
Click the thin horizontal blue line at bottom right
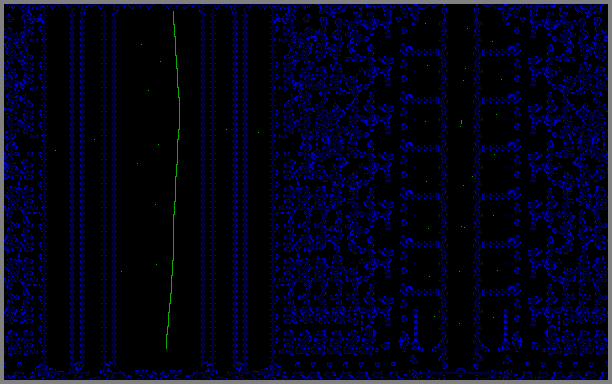pos(460,373)
